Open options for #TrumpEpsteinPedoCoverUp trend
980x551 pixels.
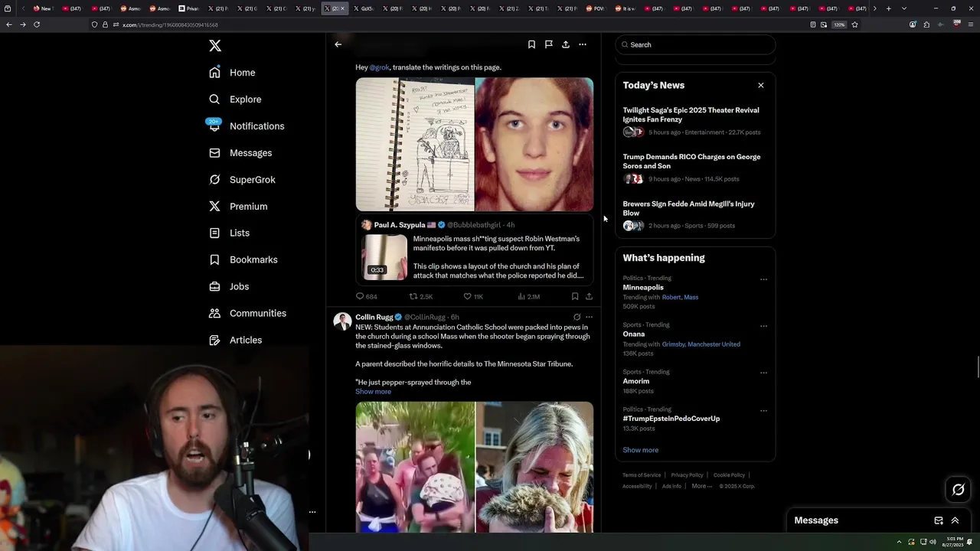pyautogui.click(x=763, y=410)
